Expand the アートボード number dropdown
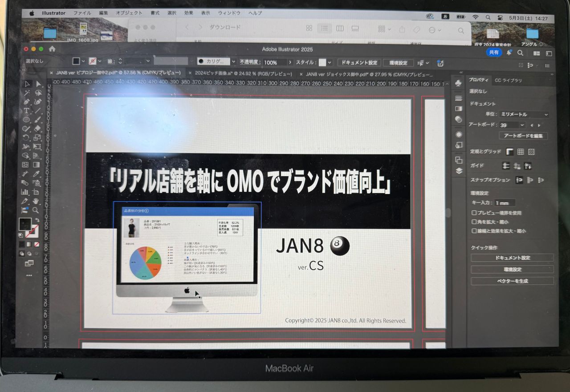Viewport: 570px width, 392px height. [x=522, y=125]
